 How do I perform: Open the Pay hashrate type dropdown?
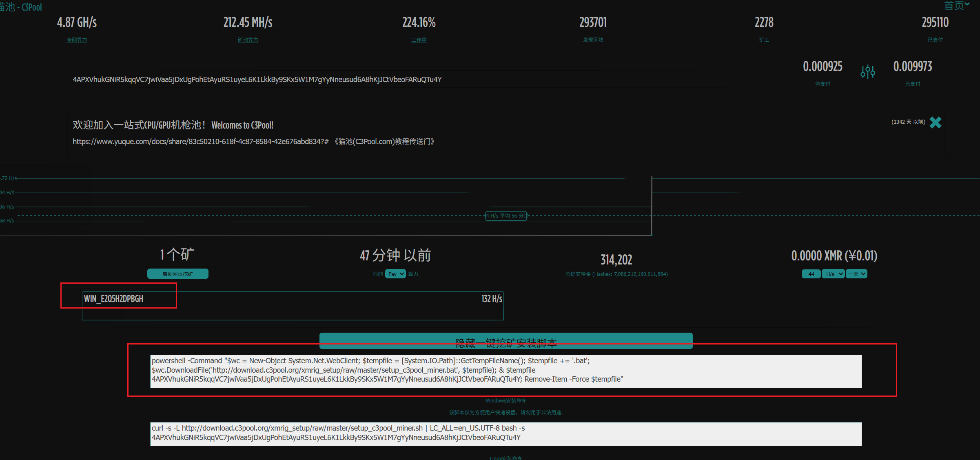pos(395,274)
